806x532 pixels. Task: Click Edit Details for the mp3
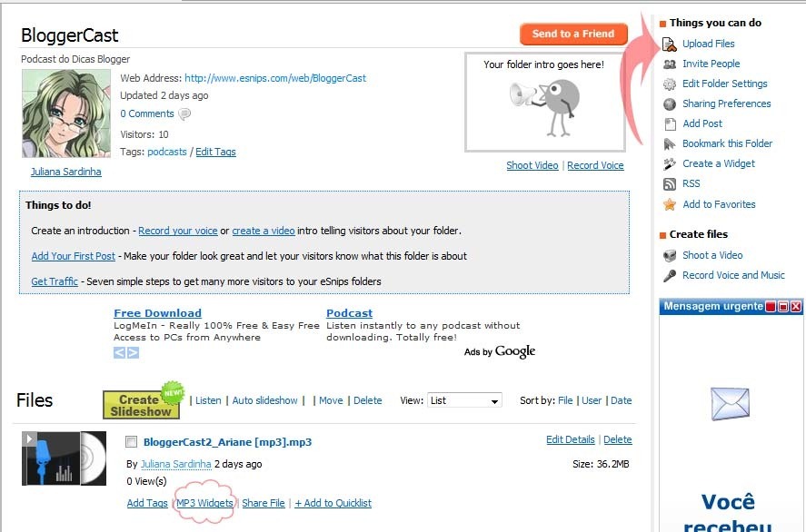pos(570,439)
